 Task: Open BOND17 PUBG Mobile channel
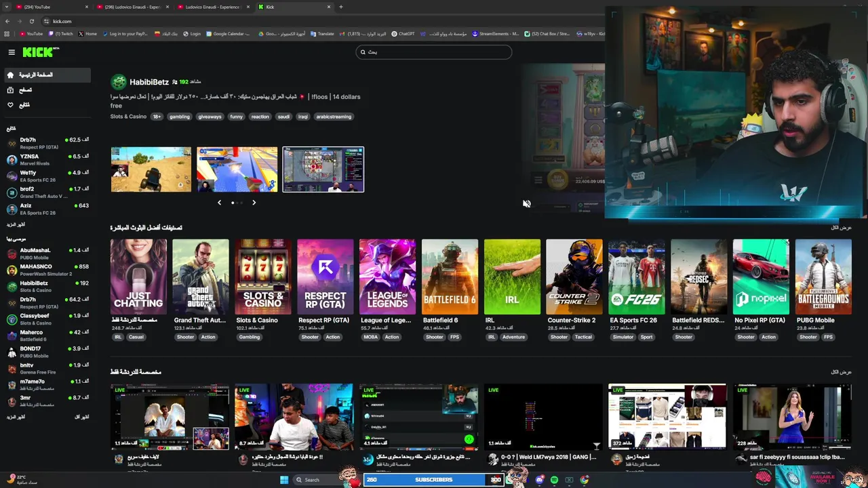tap(47, 352)
